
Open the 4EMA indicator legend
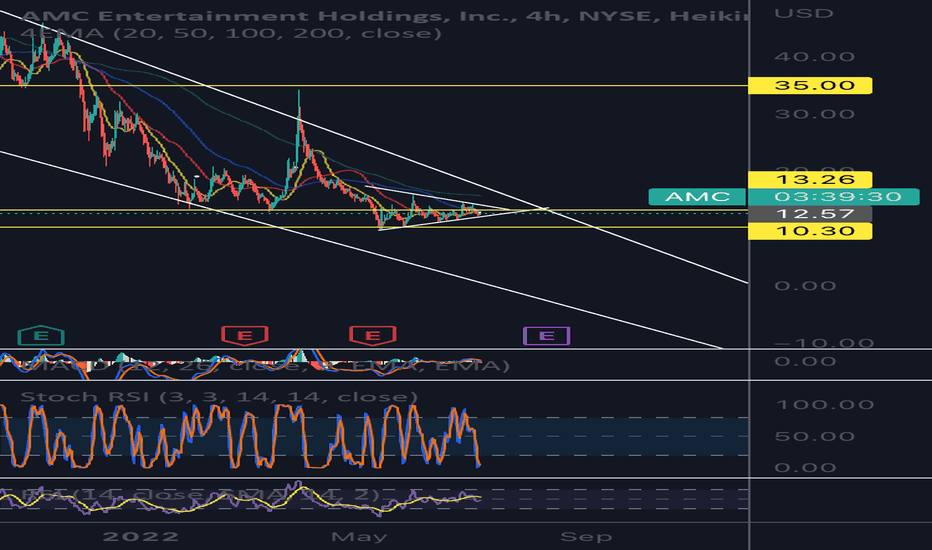click(231, 33)
